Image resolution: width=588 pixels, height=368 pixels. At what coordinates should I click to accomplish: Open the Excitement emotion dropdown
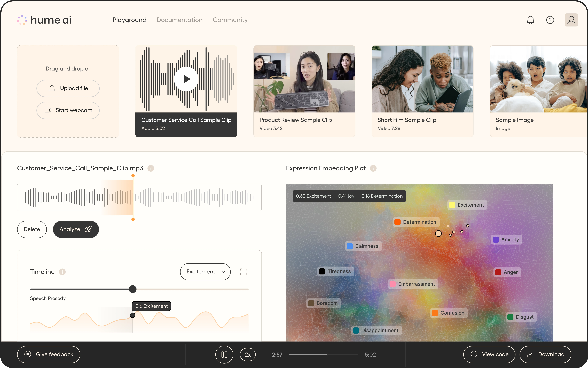pyautogui.click(x=205, y=272)
